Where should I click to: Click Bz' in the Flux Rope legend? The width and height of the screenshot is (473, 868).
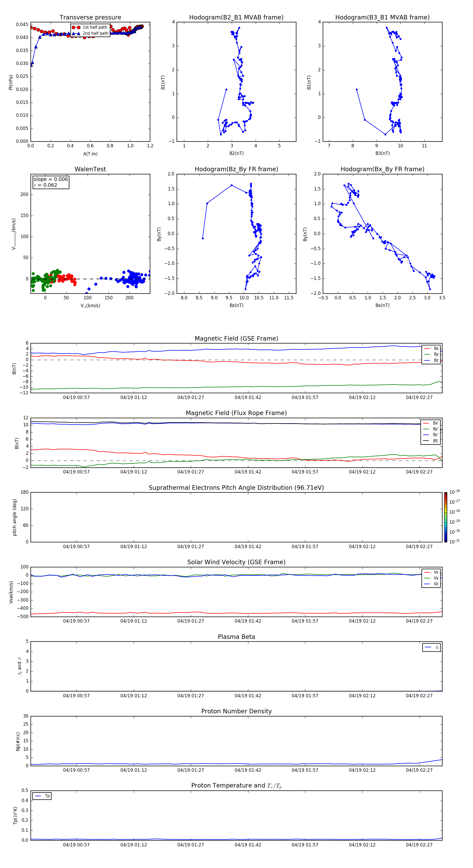click(431, 435)
